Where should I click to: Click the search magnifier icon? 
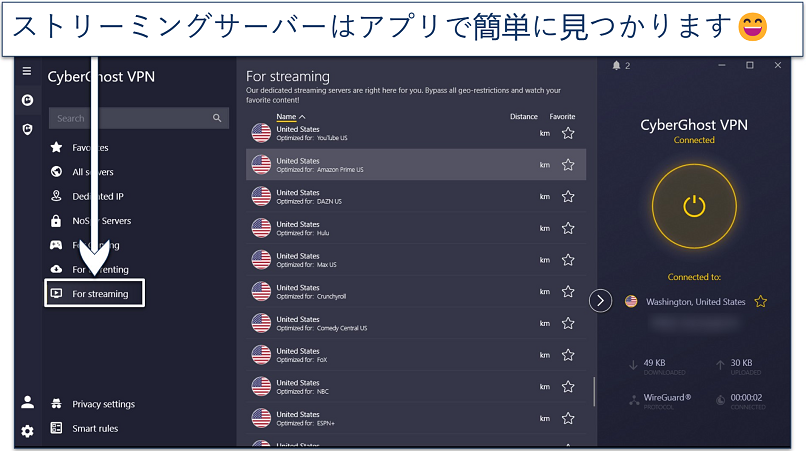(217, 118)
